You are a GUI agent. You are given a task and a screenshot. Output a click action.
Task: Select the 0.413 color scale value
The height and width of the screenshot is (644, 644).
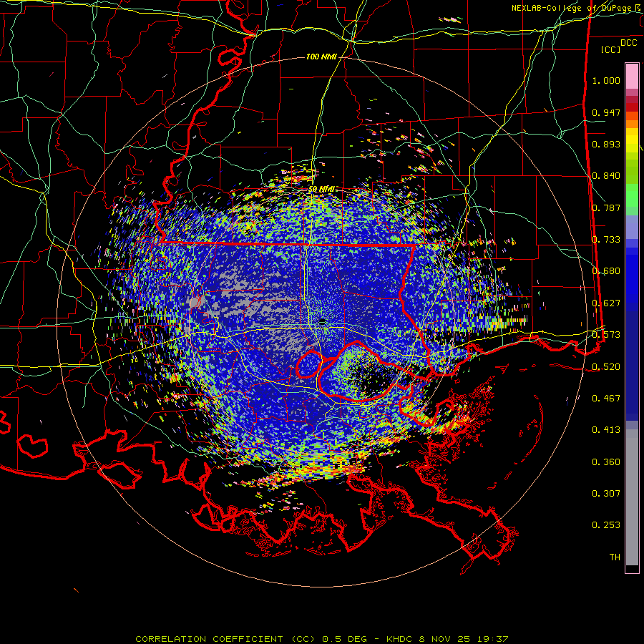606,430
